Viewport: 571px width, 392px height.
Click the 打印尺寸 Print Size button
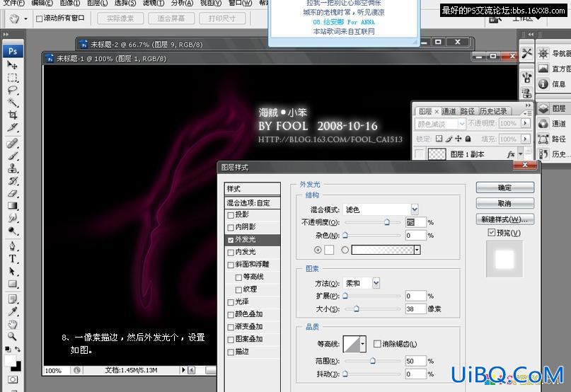[222, 18]
